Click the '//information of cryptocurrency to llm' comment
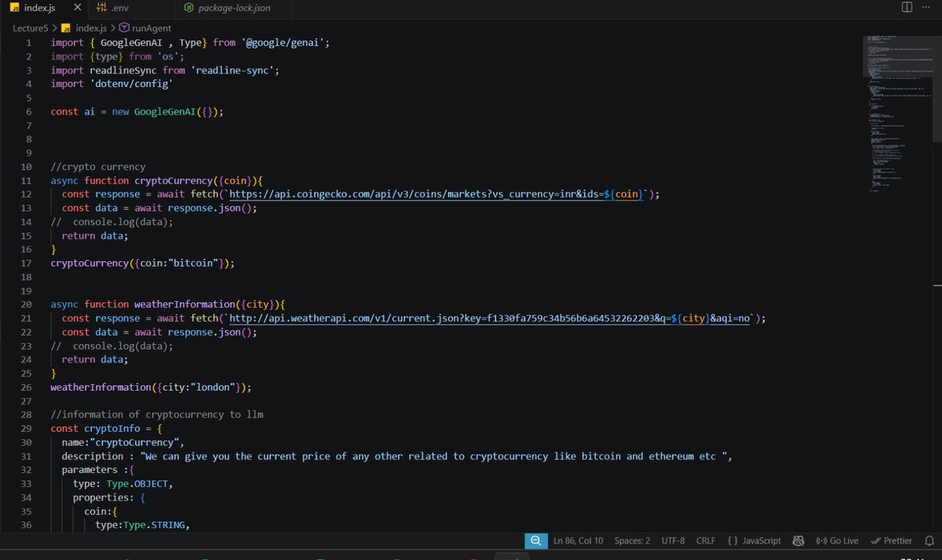This screenshot has height=560, width=942. click(157, 415)
